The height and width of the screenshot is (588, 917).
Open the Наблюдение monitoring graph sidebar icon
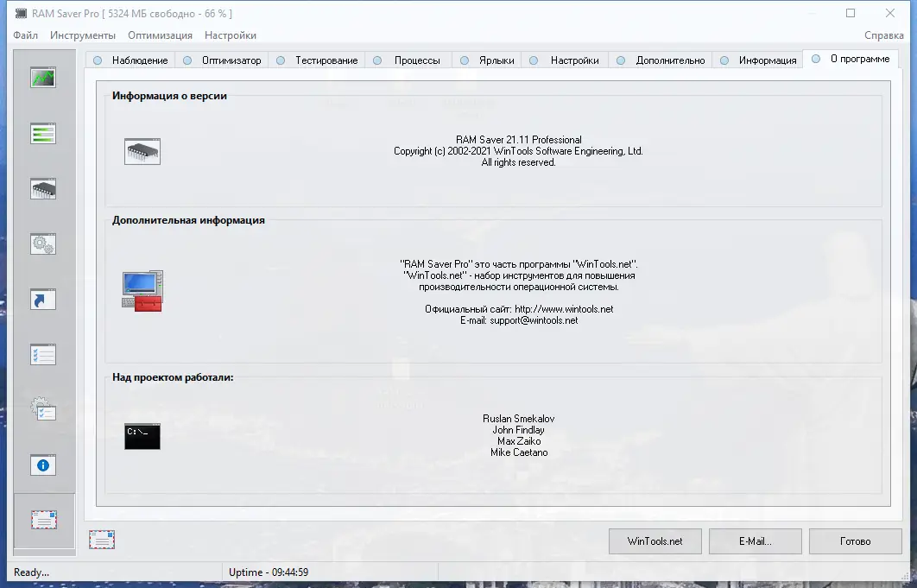[43, 77]
